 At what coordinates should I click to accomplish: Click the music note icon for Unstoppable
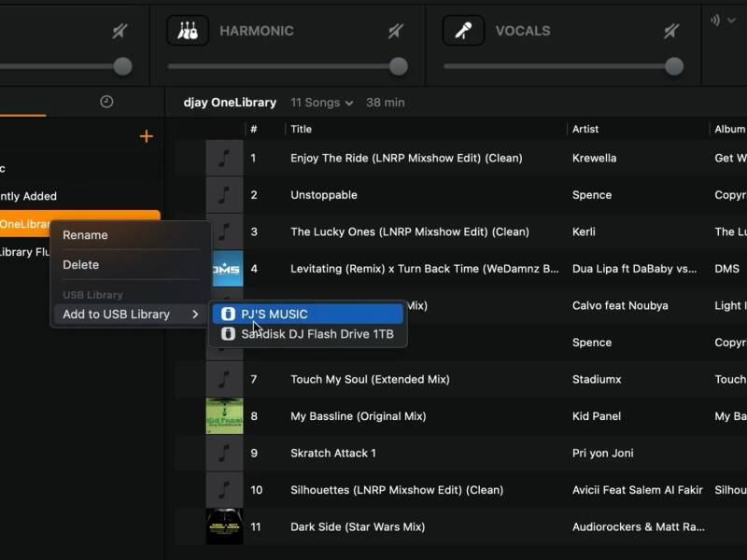click(224, 195)
